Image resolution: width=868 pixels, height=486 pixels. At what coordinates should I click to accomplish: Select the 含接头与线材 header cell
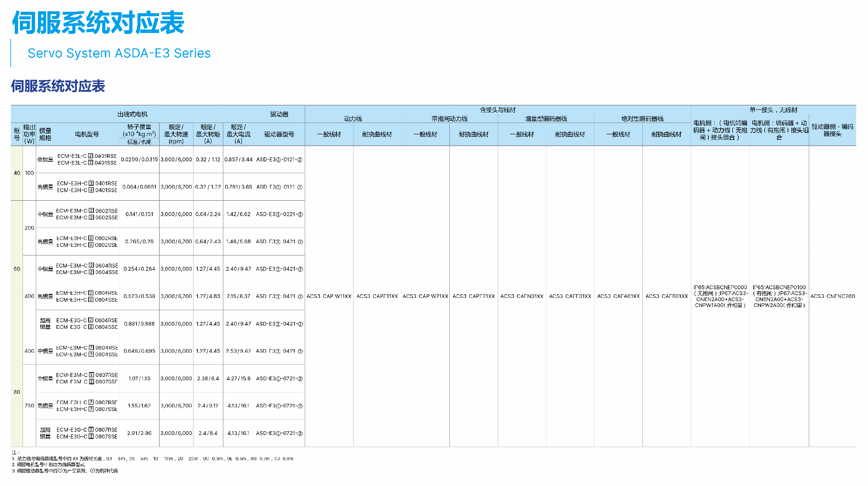[497, 110]
